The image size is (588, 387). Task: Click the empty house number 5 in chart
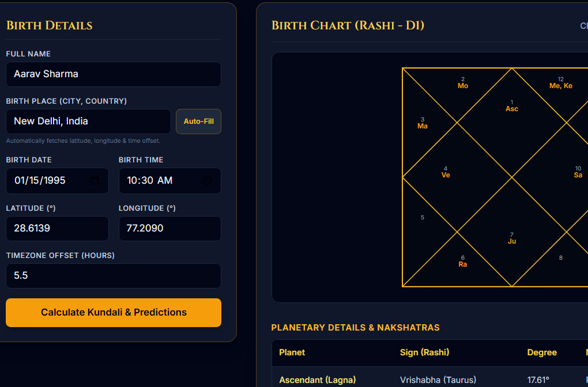(x=422, y=218)
